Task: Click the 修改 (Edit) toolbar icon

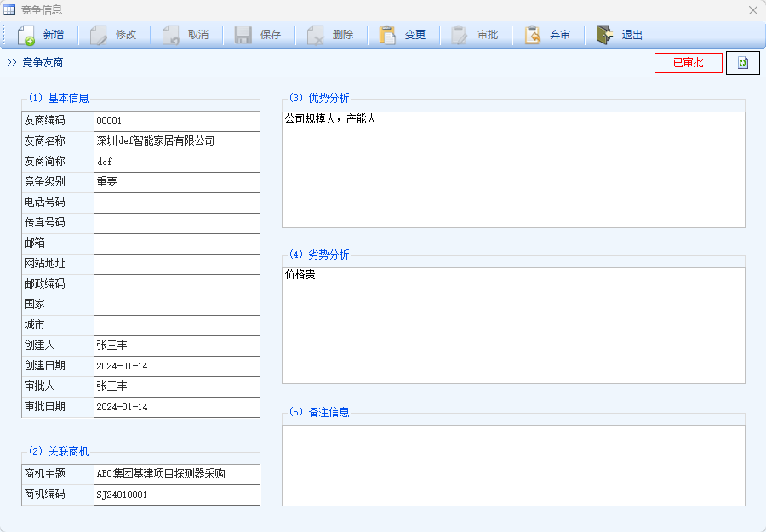Action: coord(98,35)
